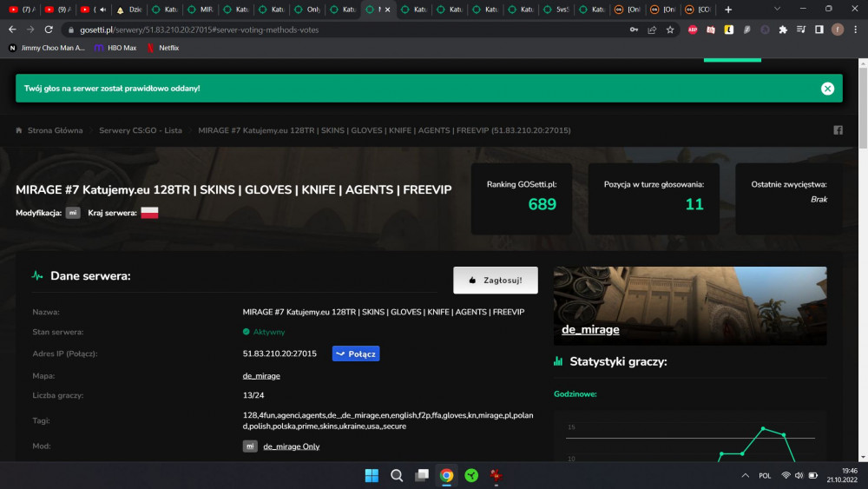Click the player count 13/24

point(253,395)
